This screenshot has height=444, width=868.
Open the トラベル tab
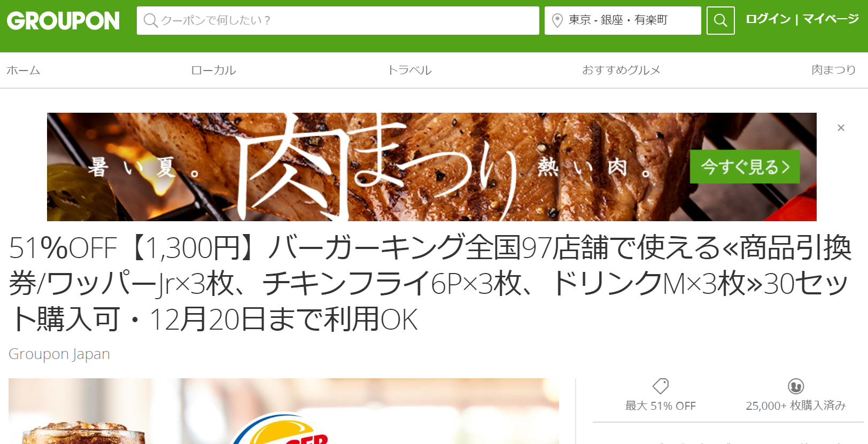coord(409,70)
